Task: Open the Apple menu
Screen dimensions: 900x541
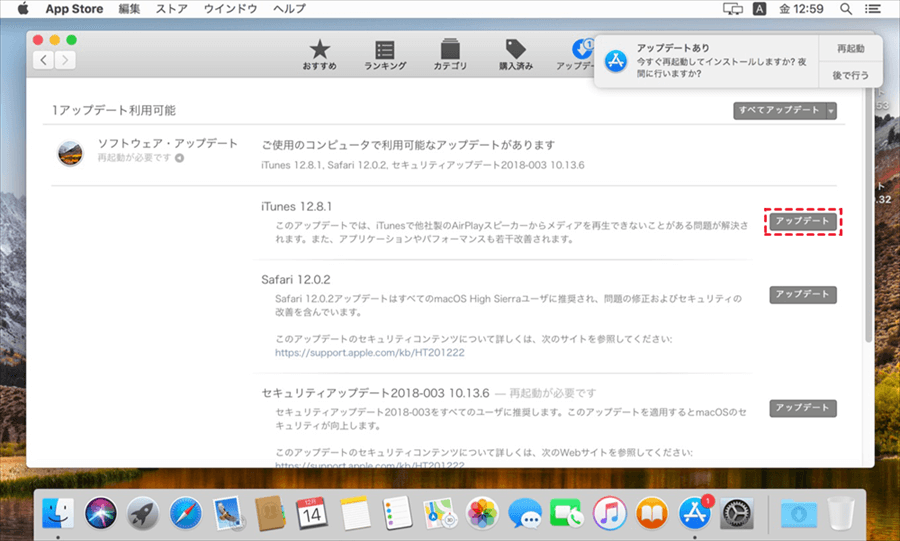Action: click(22, 9)
